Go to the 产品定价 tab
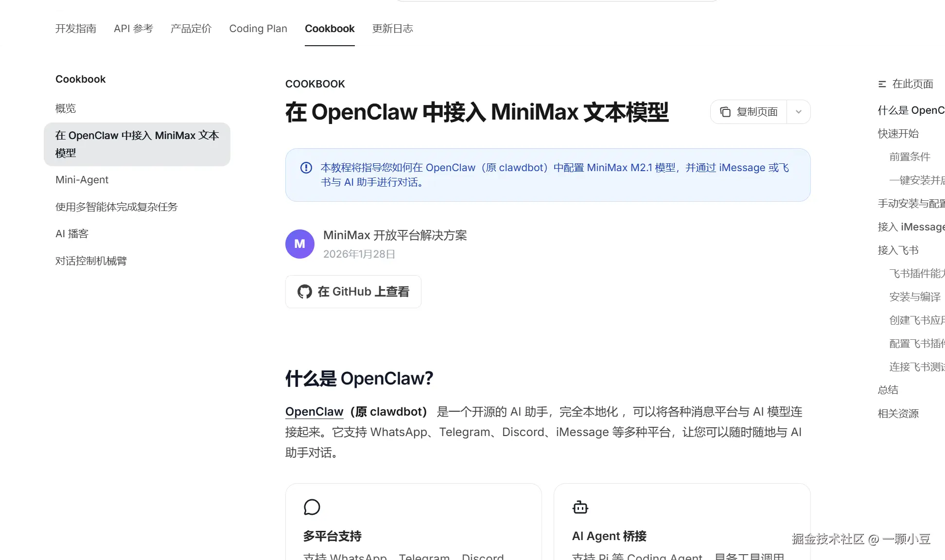 point(191,29)
